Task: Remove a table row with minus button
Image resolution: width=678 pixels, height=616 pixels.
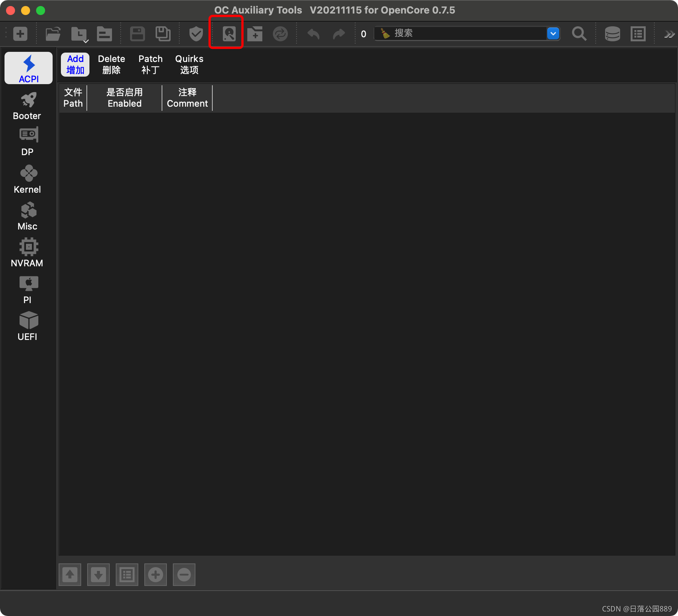Action: tap(184, 575)
